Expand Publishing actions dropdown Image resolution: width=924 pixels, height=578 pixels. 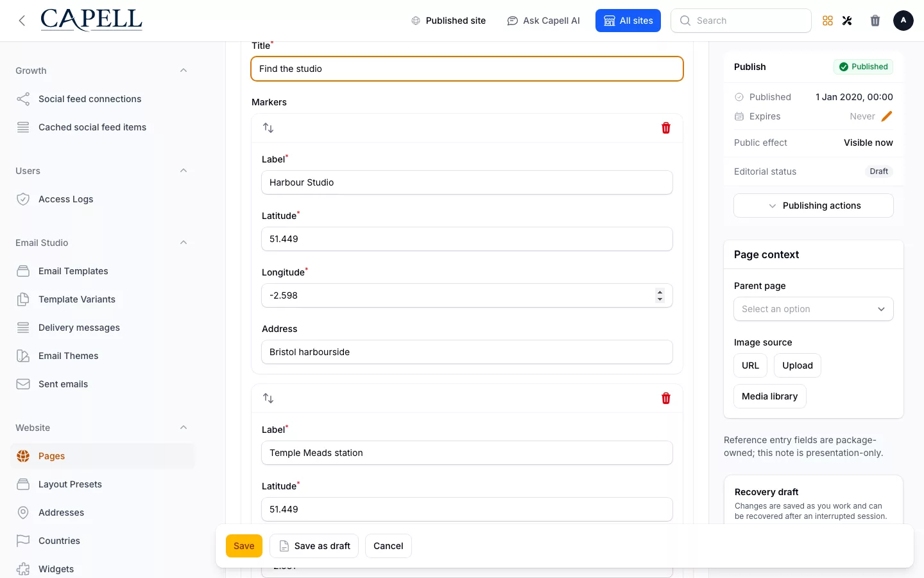pyautogui.click(x=814, y=206)
